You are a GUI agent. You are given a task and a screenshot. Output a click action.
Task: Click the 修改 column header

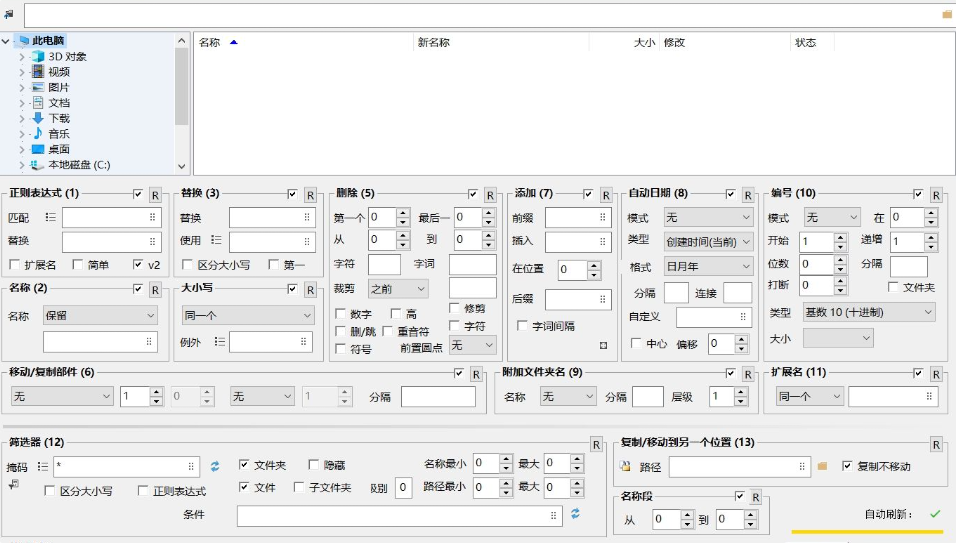point(674,42)
